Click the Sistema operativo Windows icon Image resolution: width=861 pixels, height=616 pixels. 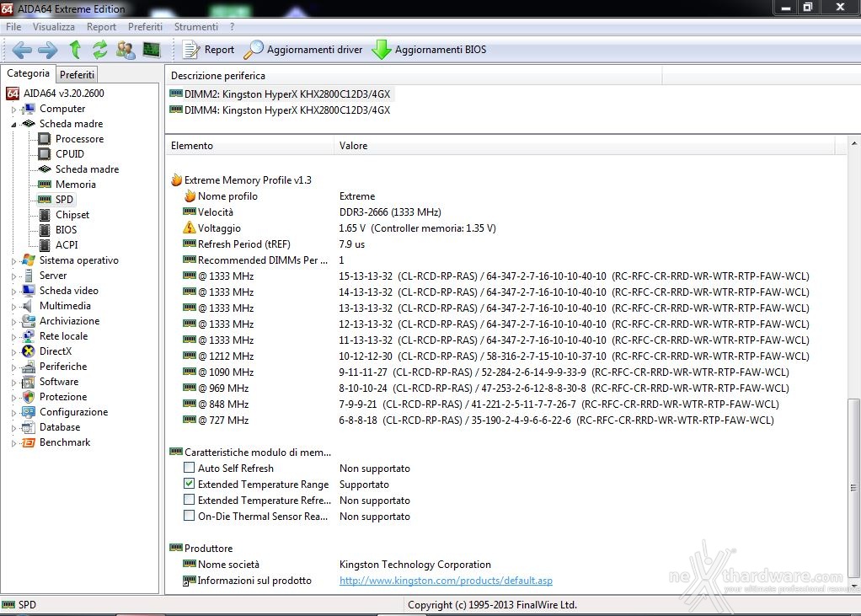29,260
